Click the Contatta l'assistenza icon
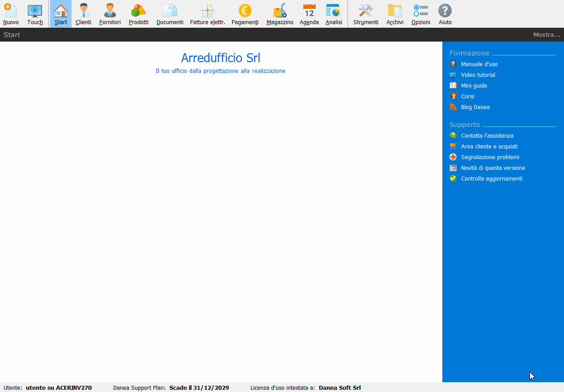This screenshot has width=564, height=392. click(453, 135)
